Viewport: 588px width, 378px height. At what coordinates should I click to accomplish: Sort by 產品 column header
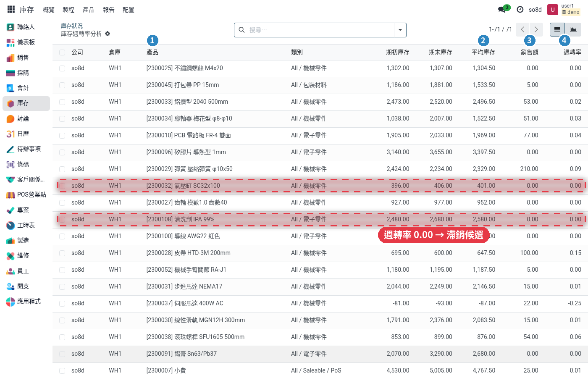152,52
